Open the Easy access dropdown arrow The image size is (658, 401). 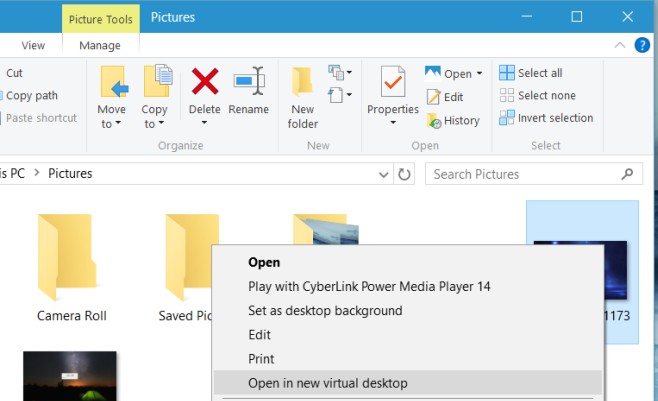[349, 95]
